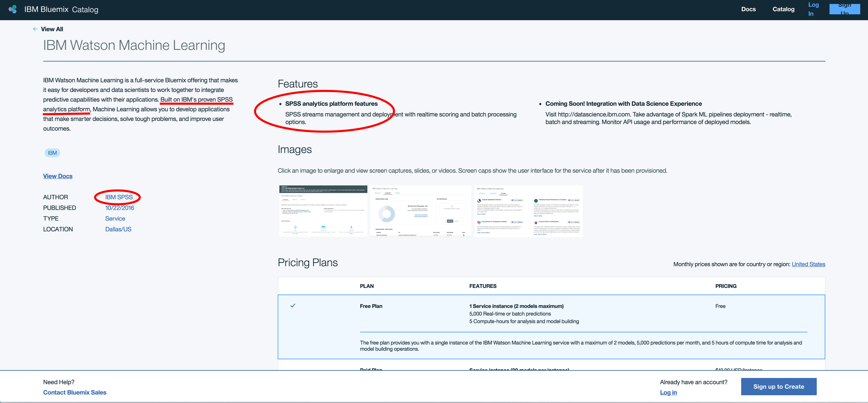Click the IBM Bluemix logo icon
Viewport: 868px width, 403px height.
pos(13,9)
